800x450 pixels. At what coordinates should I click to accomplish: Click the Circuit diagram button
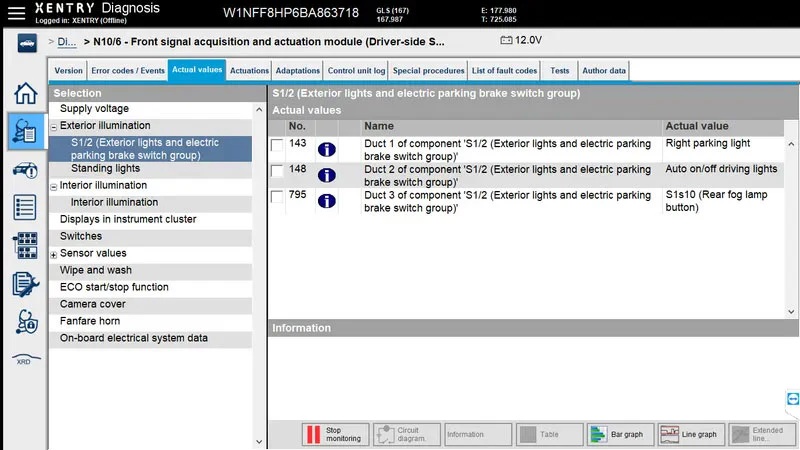[x=407, y=434]
